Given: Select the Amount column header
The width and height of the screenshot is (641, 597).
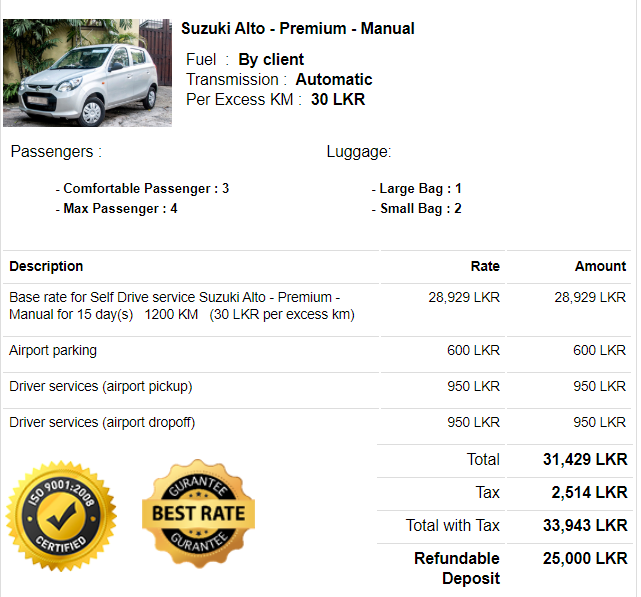Looking at the screenshot, I should tap(600, 266).
